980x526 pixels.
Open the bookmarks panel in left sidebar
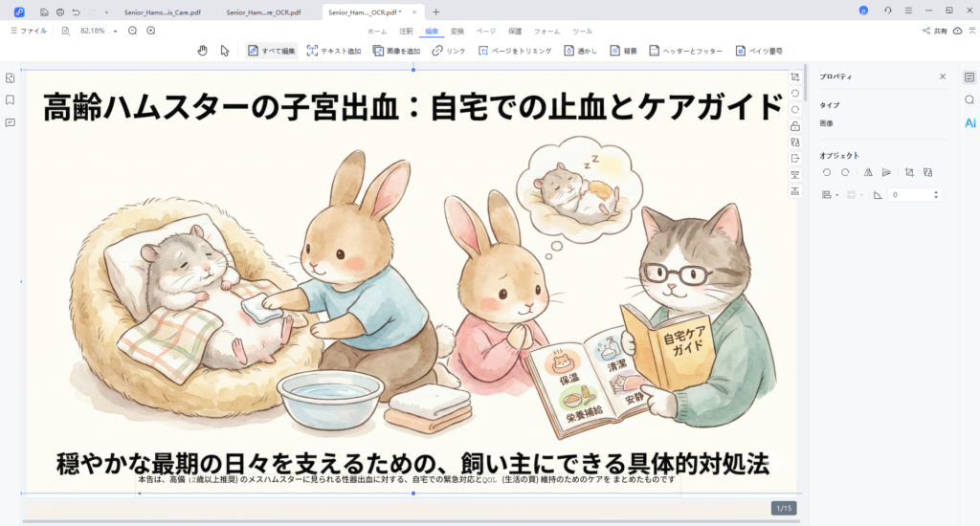10,99
